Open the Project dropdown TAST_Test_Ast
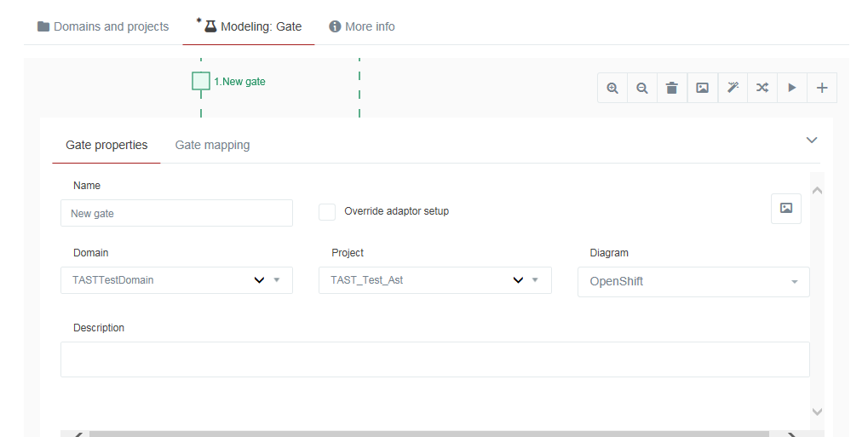Image resolution: width=868 pixels, height=437 pixels. (x=435, y=280)
